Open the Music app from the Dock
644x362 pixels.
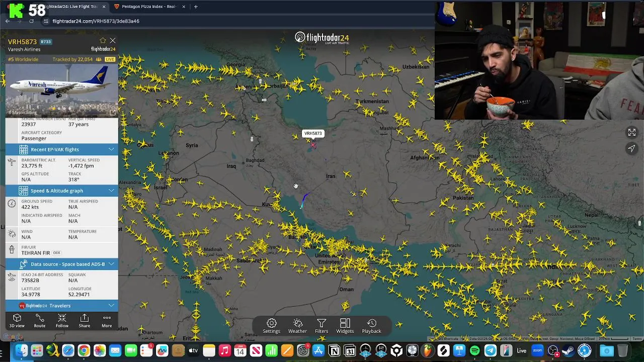224,350
